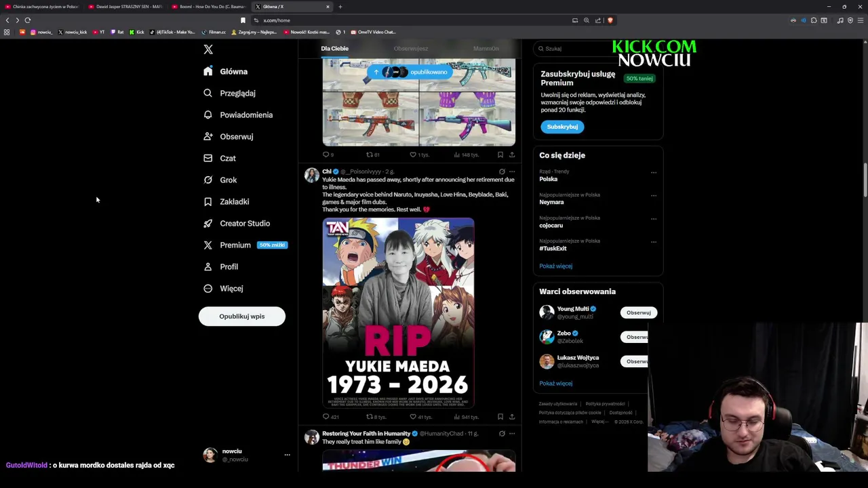
Task: Go to Profil page
Action: tap(221, 266)
